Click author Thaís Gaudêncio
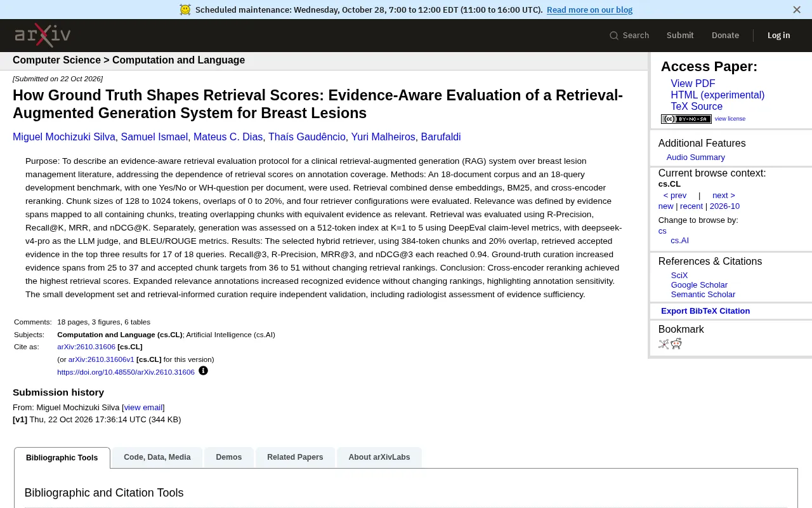 coord(307,137)
